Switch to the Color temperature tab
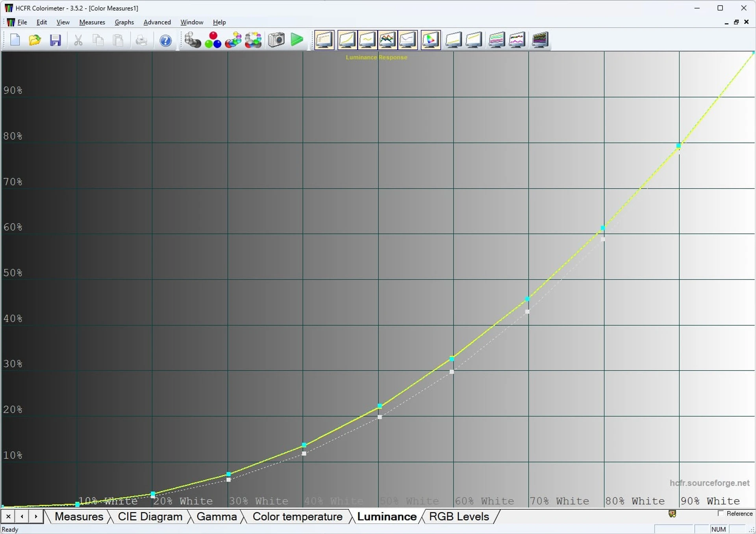Viewport: 756px width, 534px height. [x=298, y=516]
